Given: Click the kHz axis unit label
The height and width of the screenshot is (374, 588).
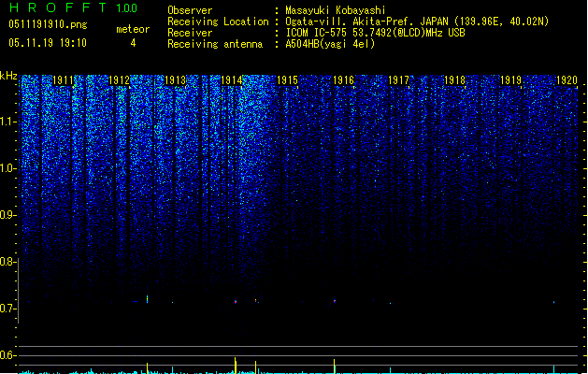Looking at the screenshot, I should pyautogui.click(x=8, y=76).
